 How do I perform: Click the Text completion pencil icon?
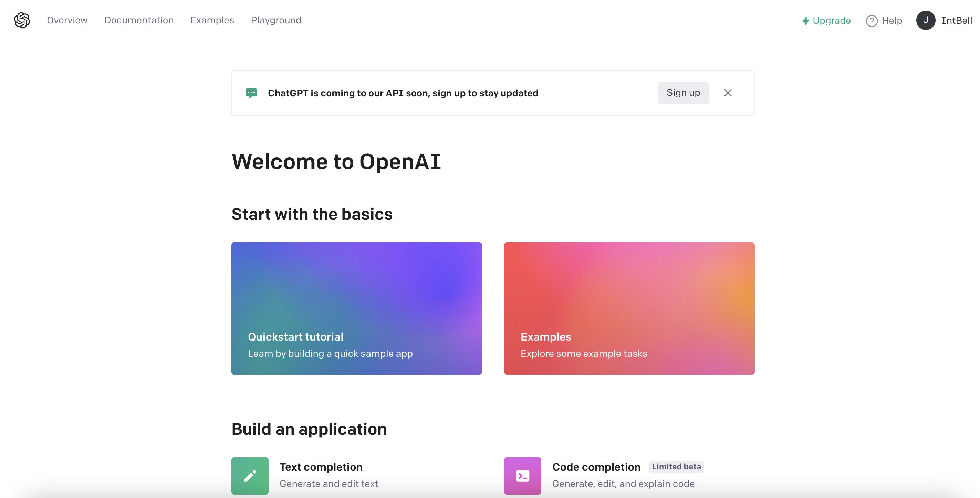tap(250, 476)
